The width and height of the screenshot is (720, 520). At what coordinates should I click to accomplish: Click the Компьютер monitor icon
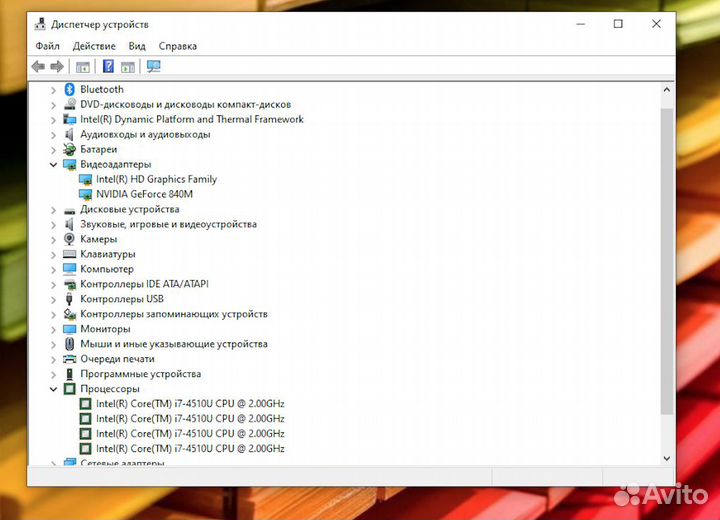click(x=69, y=269)
